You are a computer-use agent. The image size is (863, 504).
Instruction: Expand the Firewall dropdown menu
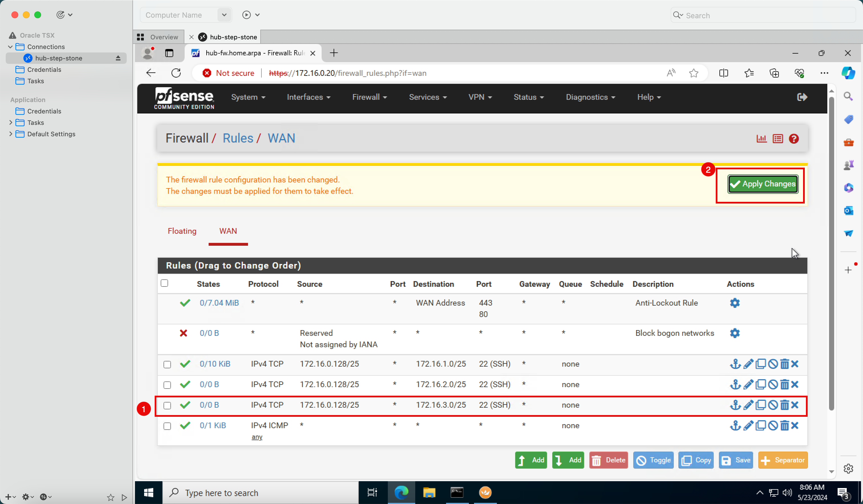369,97
